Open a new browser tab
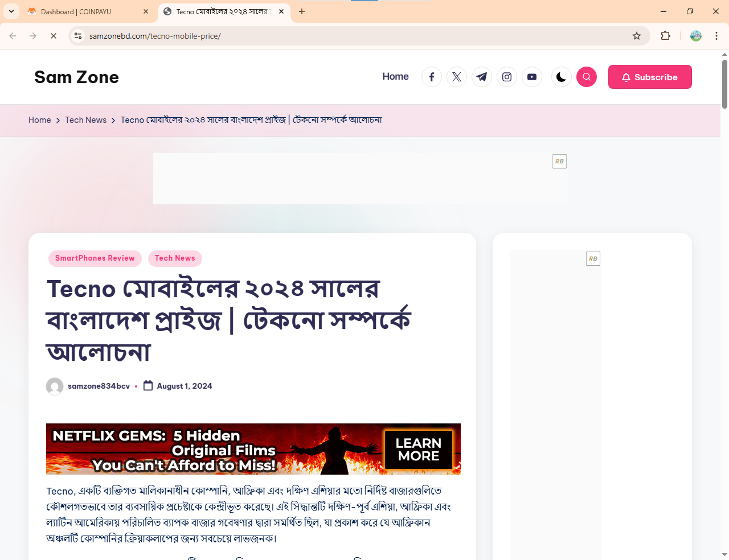Viewport: 729px width, 560px height. 302,11
